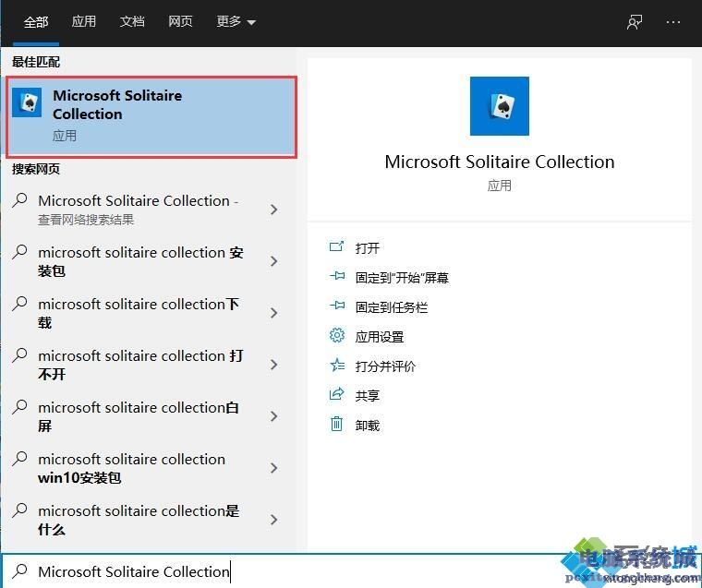Expand arrow for the 是什么 suggestion

coord(274,520)
